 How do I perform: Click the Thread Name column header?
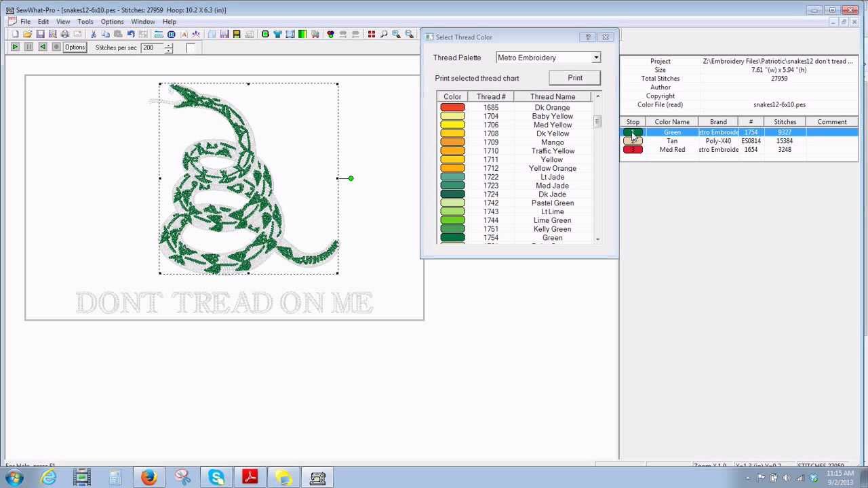coord(553,97)
